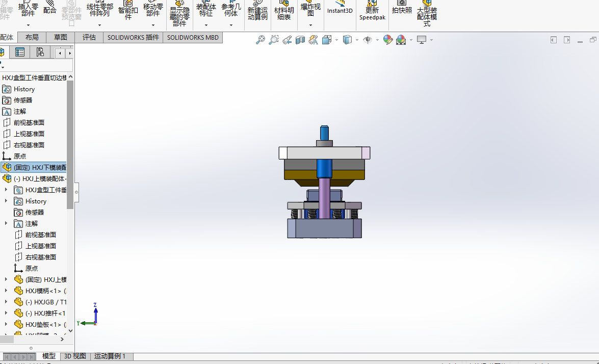
Task: Click Display Style icon
Action: (x=347, y=40)
